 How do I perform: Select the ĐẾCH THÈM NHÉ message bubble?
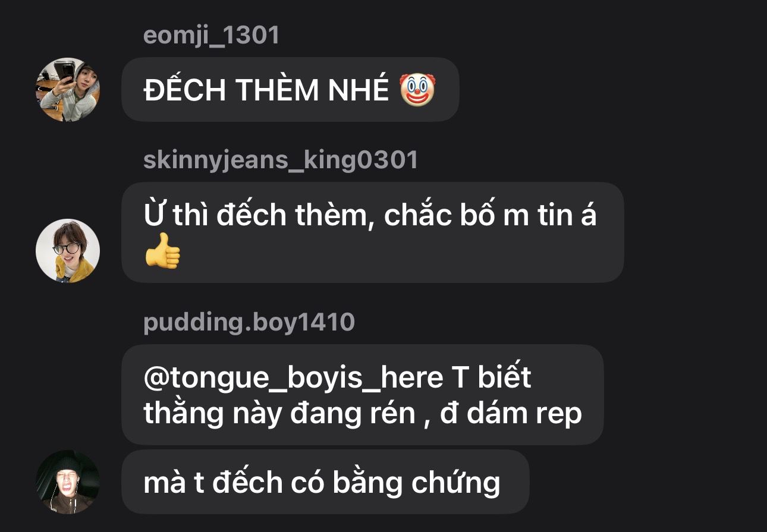(290, 90)
